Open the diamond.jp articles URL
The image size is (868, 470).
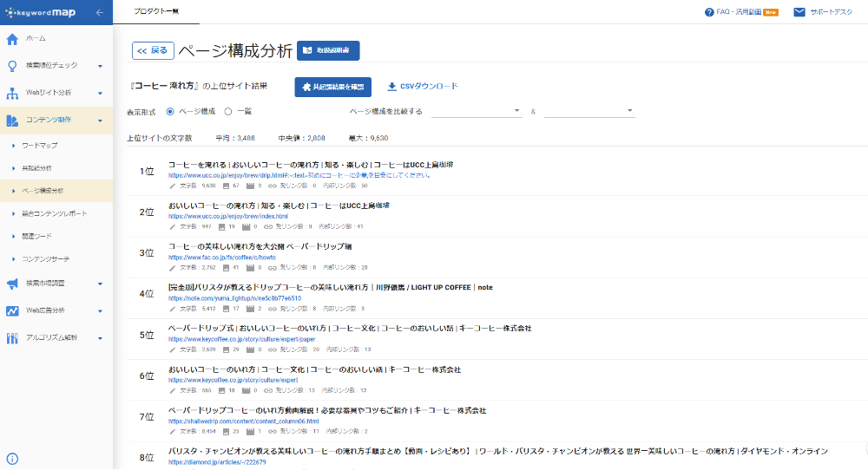[217, 461]
